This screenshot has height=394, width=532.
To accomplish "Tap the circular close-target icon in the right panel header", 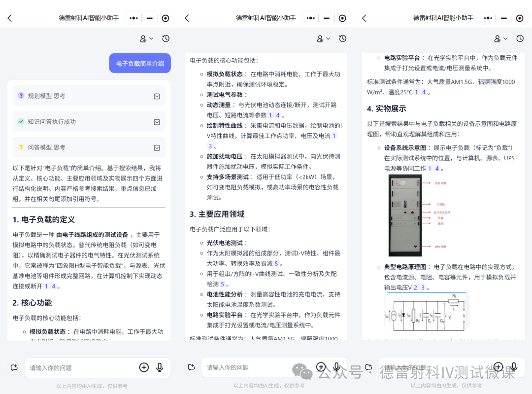I will click(x=520, y=18).
